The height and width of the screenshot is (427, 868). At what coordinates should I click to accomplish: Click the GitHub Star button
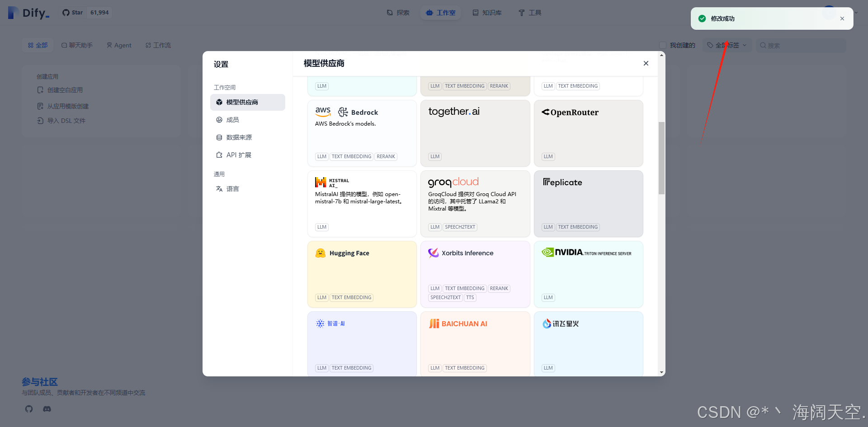[73, 13]
